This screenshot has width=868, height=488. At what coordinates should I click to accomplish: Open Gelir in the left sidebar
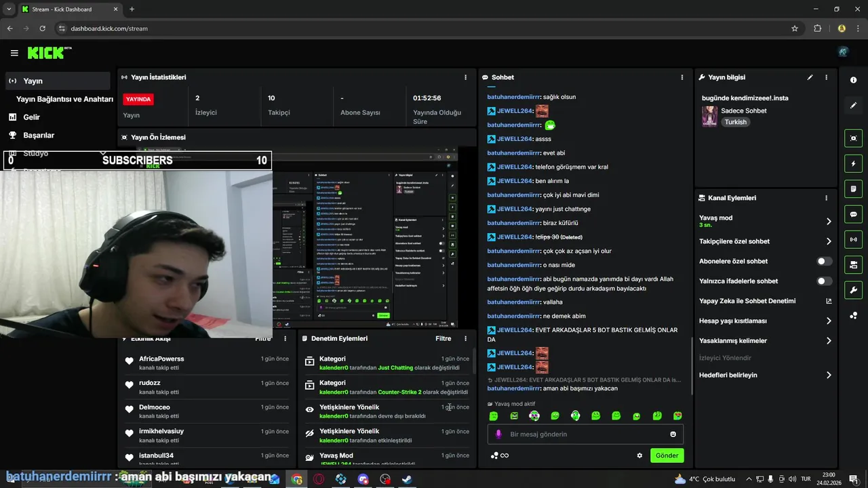[x=31, y=117]
